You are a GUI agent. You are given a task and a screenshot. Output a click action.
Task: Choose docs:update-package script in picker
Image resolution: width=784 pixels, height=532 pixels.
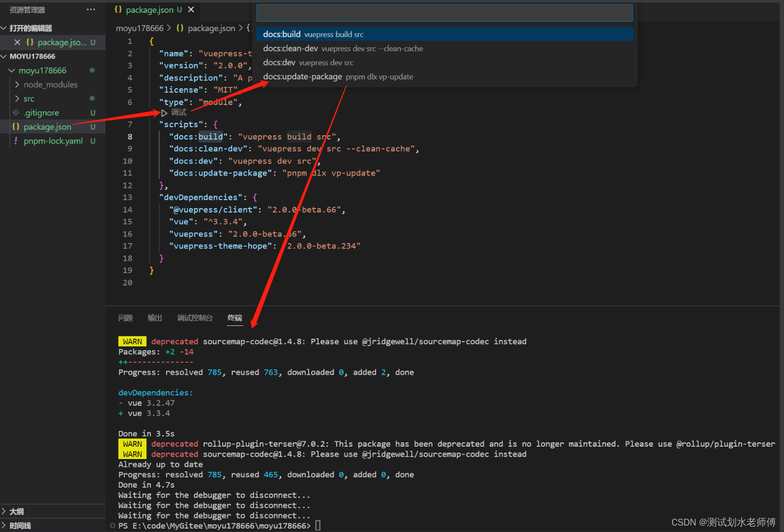pos(444,76)
